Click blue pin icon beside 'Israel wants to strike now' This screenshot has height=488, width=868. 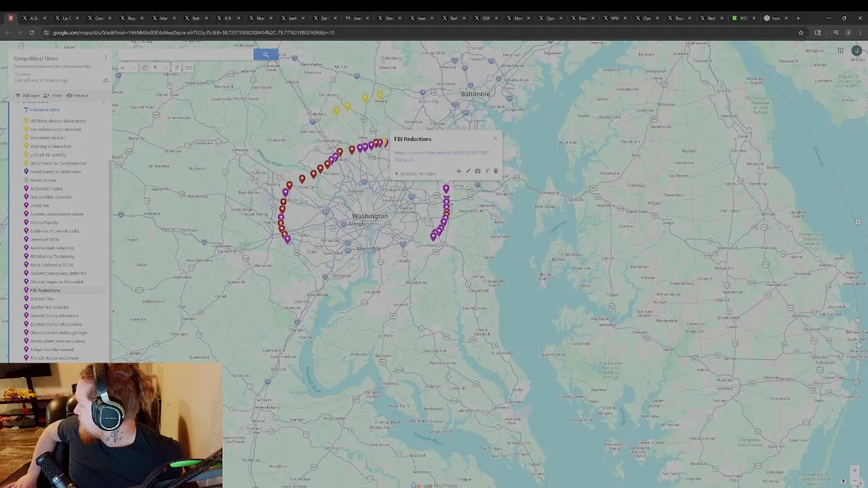click(26, 171)
